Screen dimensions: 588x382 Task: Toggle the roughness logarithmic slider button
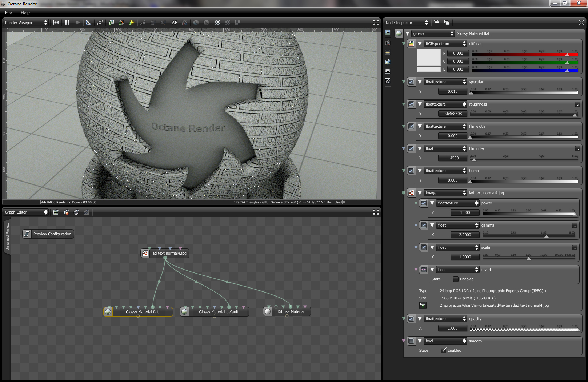tap(577, 104)
